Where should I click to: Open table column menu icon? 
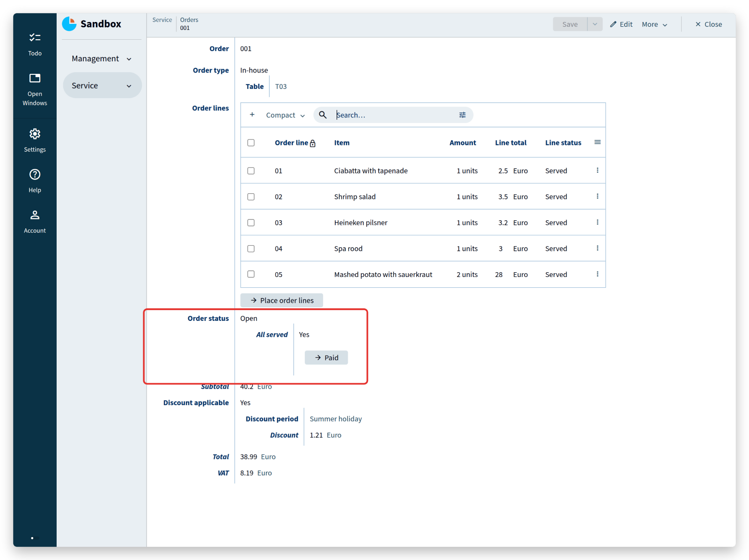597,142
